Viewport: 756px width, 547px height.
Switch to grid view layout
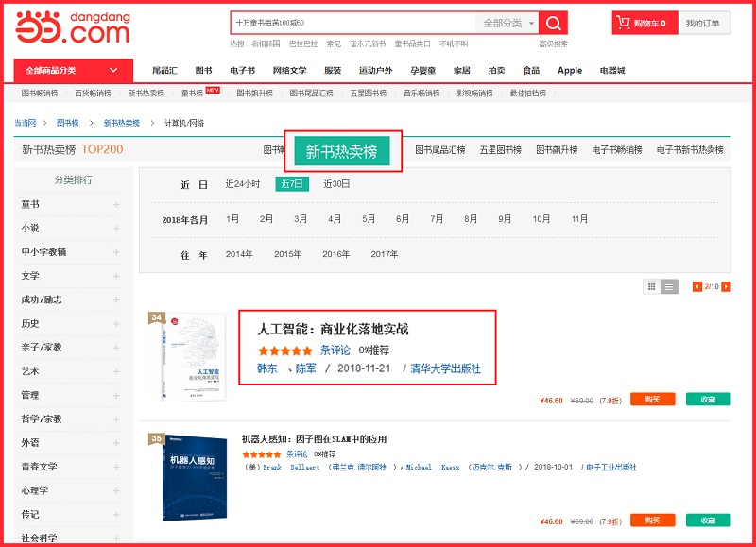coord(651,286)
